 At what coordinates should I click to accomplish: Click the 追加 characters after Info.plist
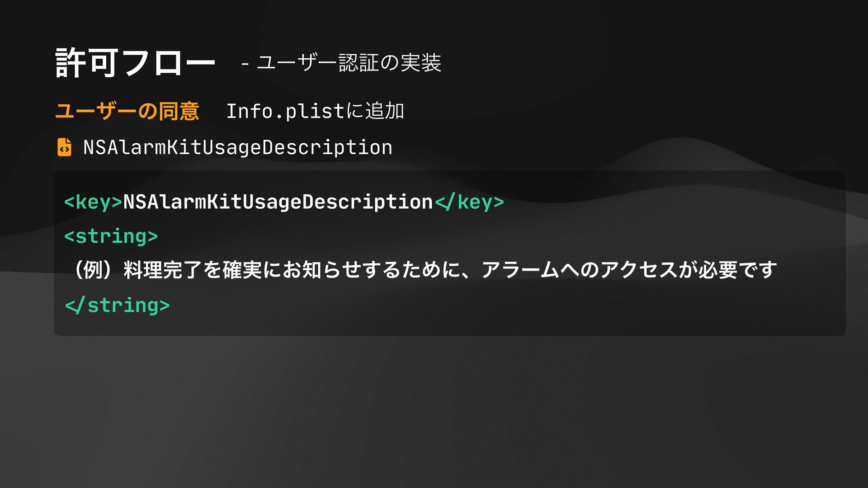coord(384,111)
